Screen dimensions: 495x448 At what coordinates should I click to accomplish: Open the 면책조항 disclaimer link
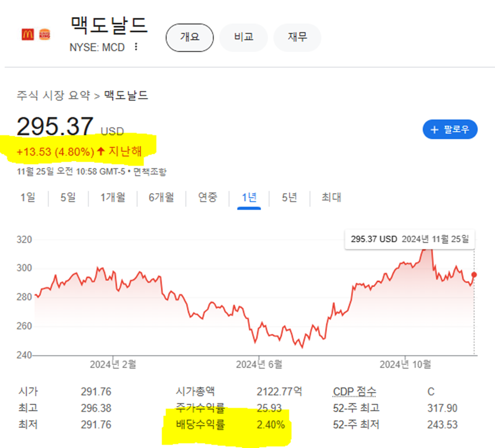pyautogui.click(x=149, y=171)
